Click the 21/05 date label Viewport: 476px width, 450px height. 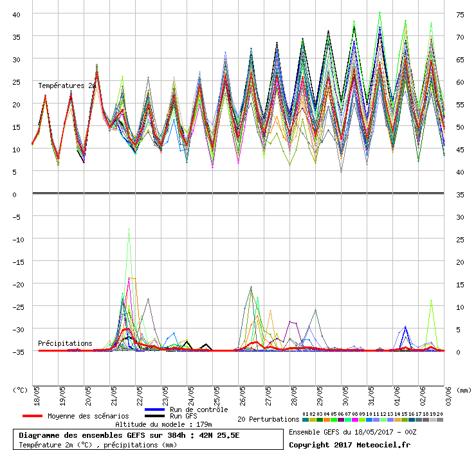[x=114, y=396]
